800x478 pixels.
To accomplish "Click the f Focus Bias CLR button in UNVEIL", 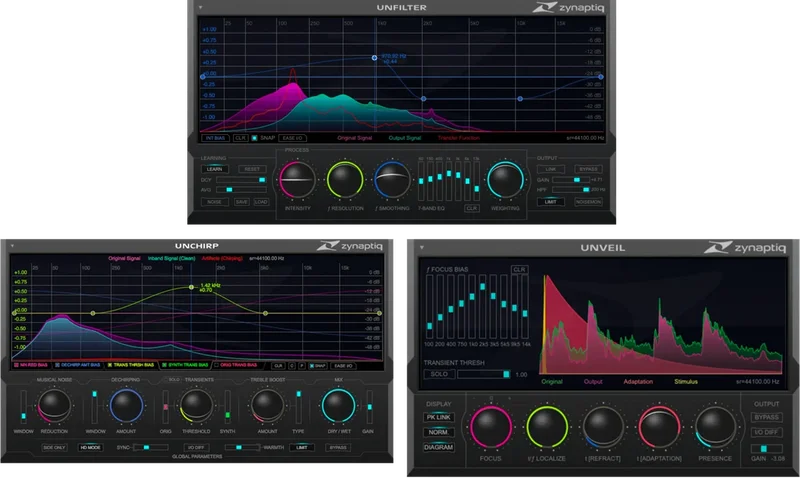I will (x=519, y=269).
